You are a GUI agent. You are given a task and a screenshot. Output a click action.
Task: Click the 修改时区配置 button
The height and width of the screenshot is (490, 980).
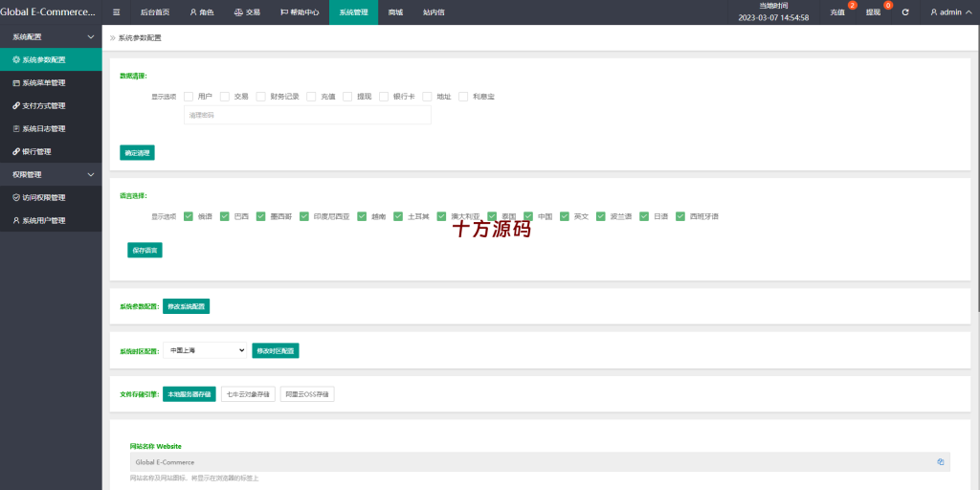tap(276, 350)
